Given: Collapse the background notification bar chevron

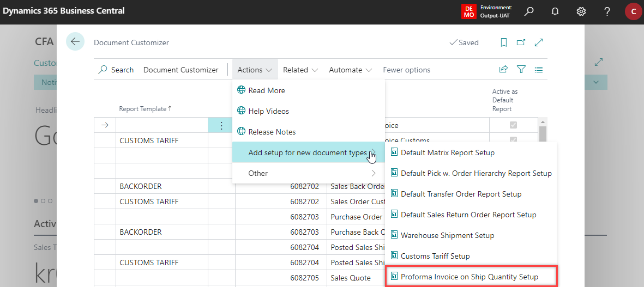Looking at the screenshot, I should (596, 82).
